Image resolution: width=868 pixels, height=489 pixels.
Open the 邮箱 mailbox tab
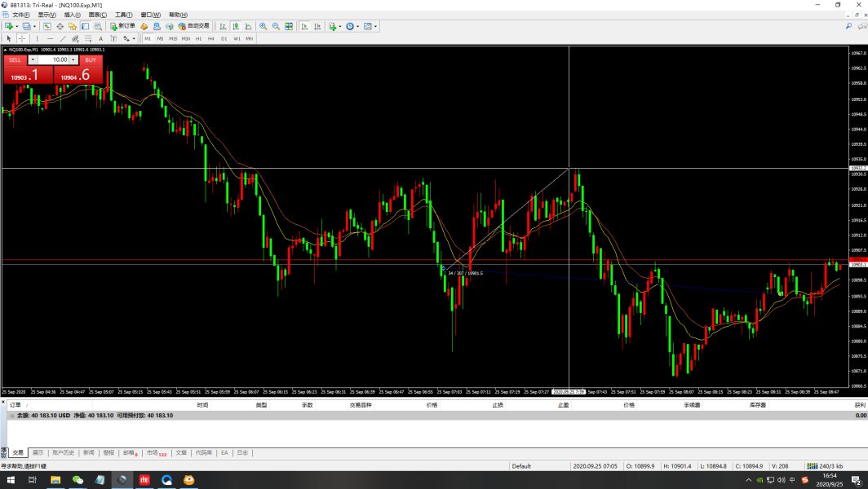pyautogui.click(x=130, y=452)
